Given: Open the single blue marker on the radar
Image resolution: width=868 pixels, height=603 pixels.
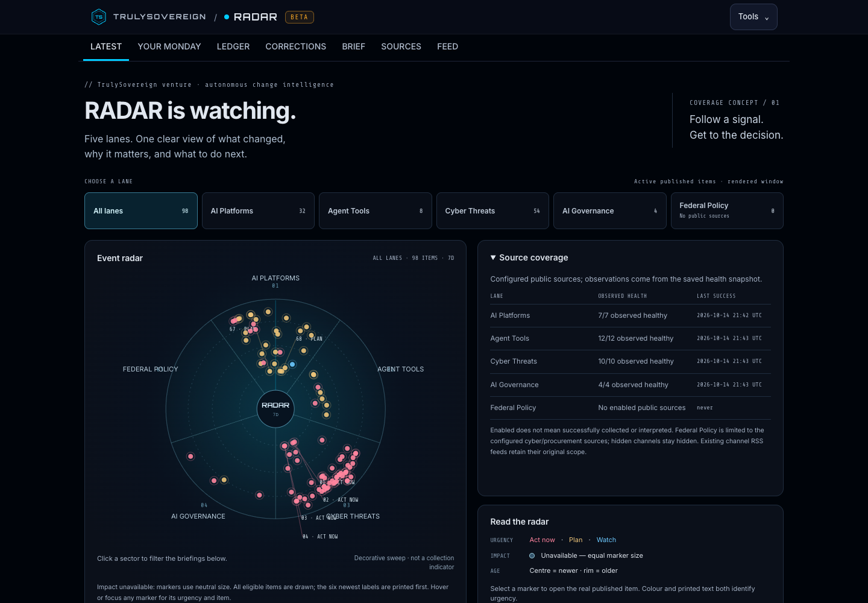Looking at the screenshot, I should (x=292, y=364).
